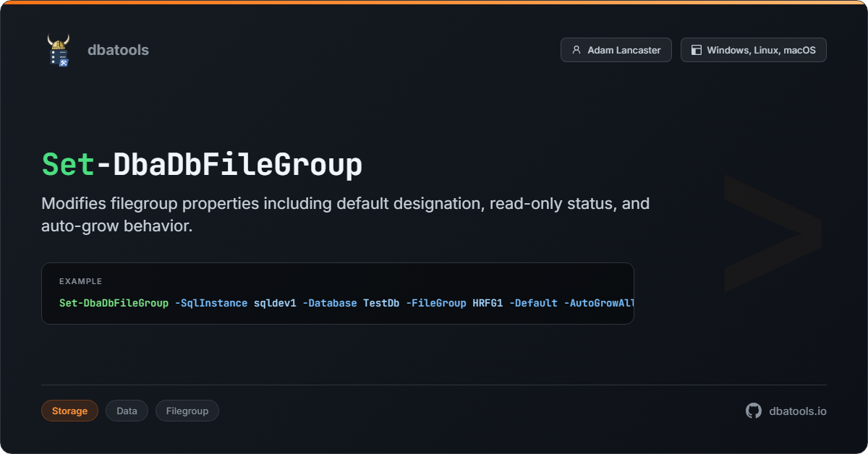
Task: Click the EXAMPLE label in code box
Action: (x=80, y=281)
